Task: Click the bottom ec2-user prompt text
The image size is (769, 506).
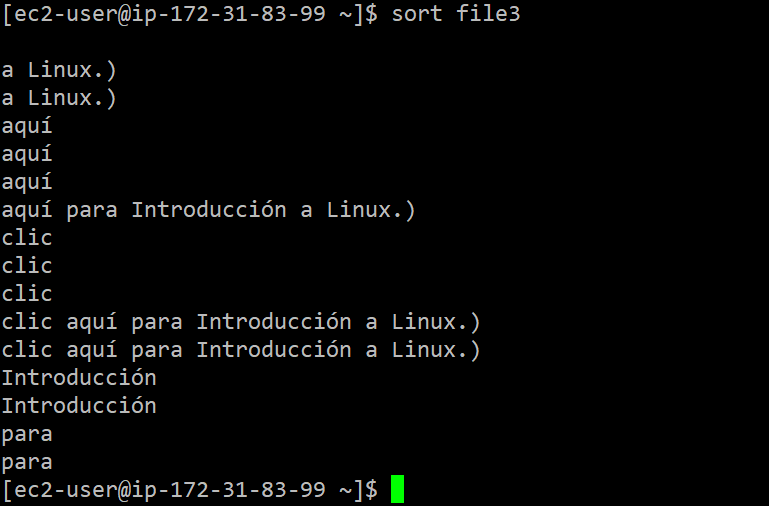Action: (190, 489)
